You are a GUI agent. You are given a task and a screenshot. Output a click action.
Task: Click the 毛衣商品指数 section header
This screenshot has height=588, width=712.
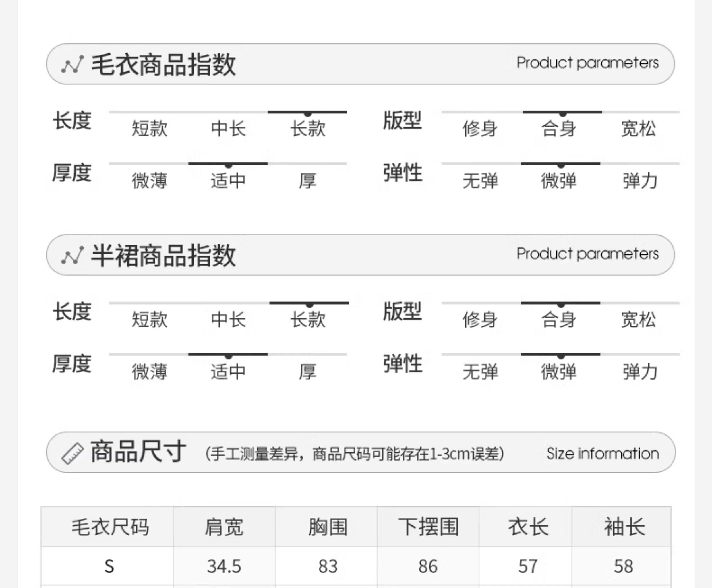163,64
